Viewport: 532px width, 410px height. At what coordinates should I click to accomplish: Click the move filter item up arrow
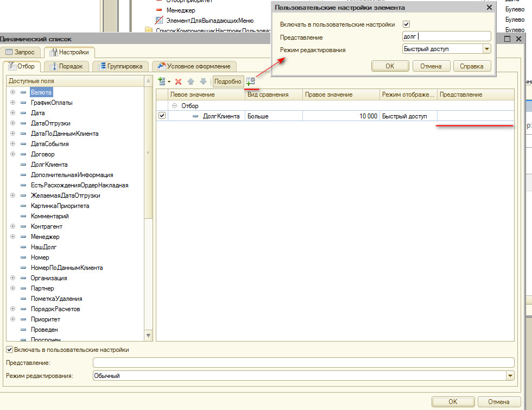pos(191,81)
